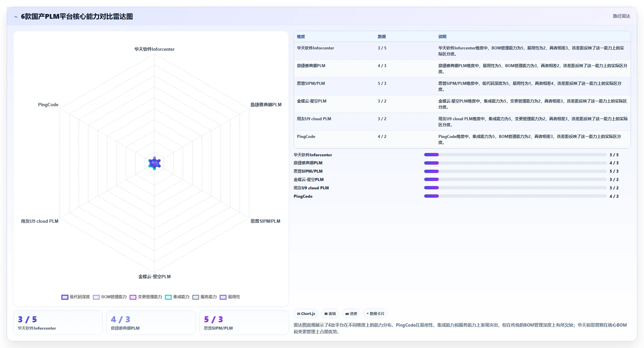Click the 用友U9 cloud PLM progress bar
The image size is (644, 348).
[x=515, y=188]
